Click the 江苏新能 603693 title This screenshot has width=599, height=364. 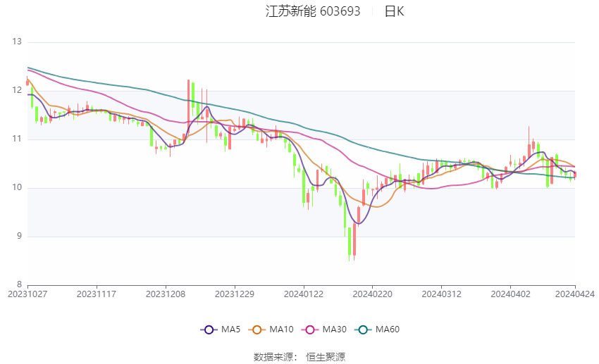point(313,11)
